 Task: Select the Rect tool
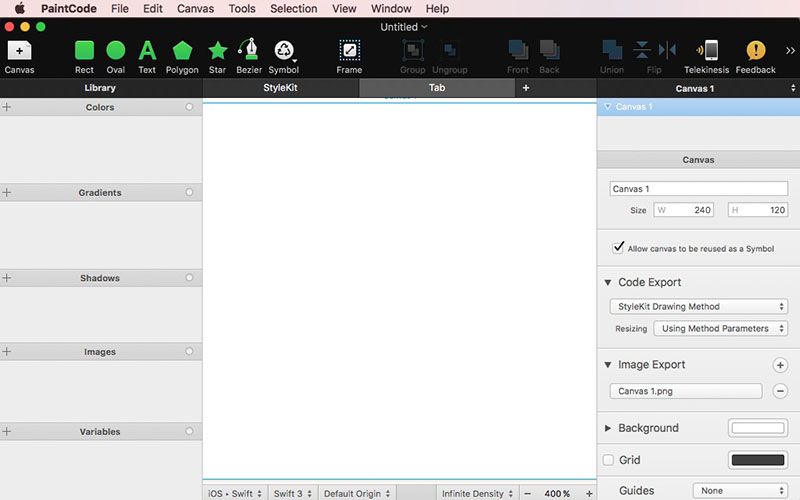(x=84, y=57)
